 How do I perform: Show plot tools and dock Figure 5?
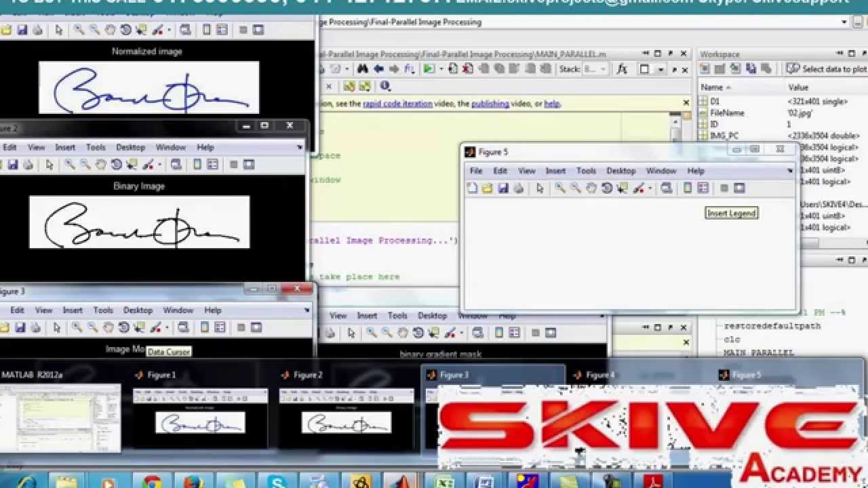click(x=740, y=188)
